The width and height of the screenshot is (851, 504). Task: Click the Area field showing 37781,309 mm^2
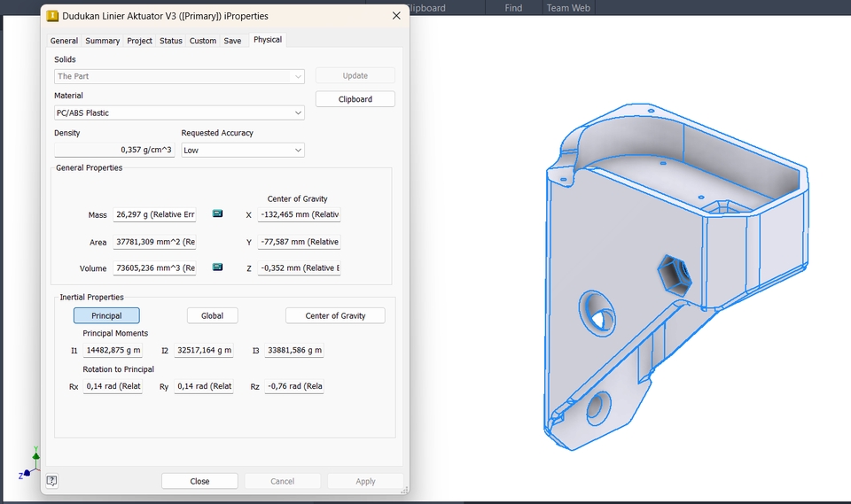click(154, 242)
